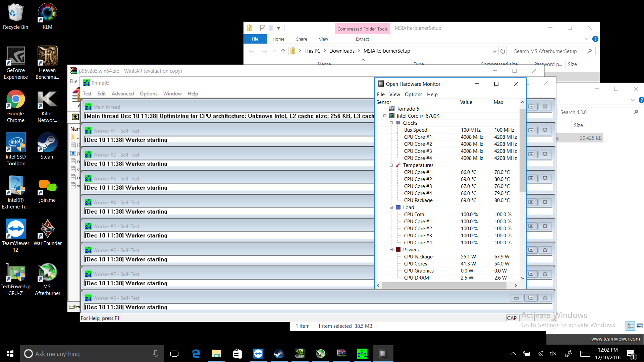The image size is (644, 362).
Task: Launch Intel Extreme Tuning desktop icon
Action: (x=15, y=193)
